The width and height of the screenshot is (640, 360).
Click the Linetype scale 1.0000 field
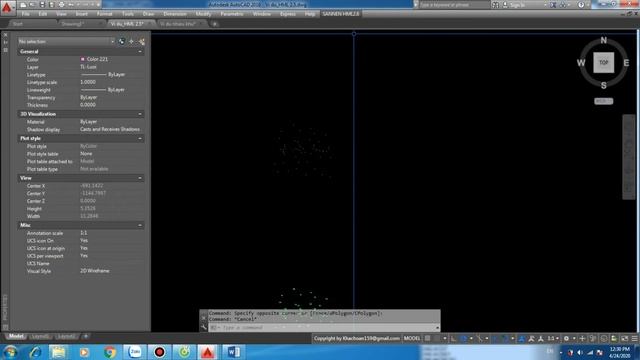[88, 82]
